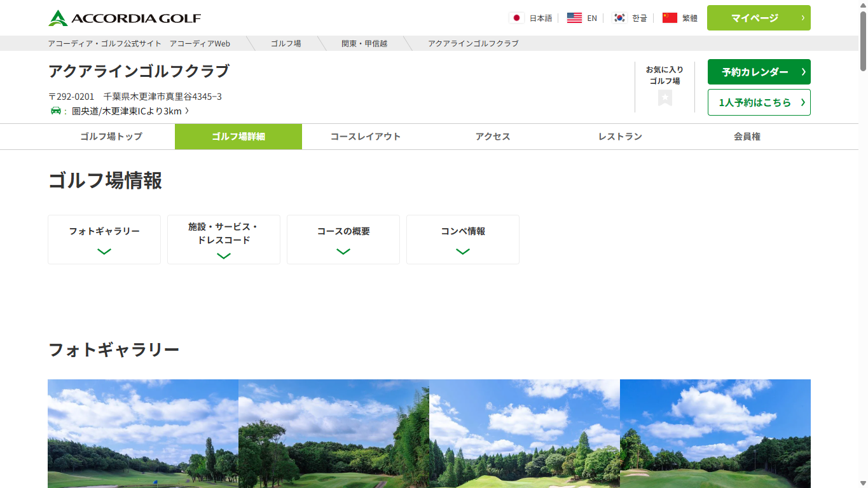Open 予約カレンダー reservation calendar
This screenshot has width=868, height=488.
[759, 72]
